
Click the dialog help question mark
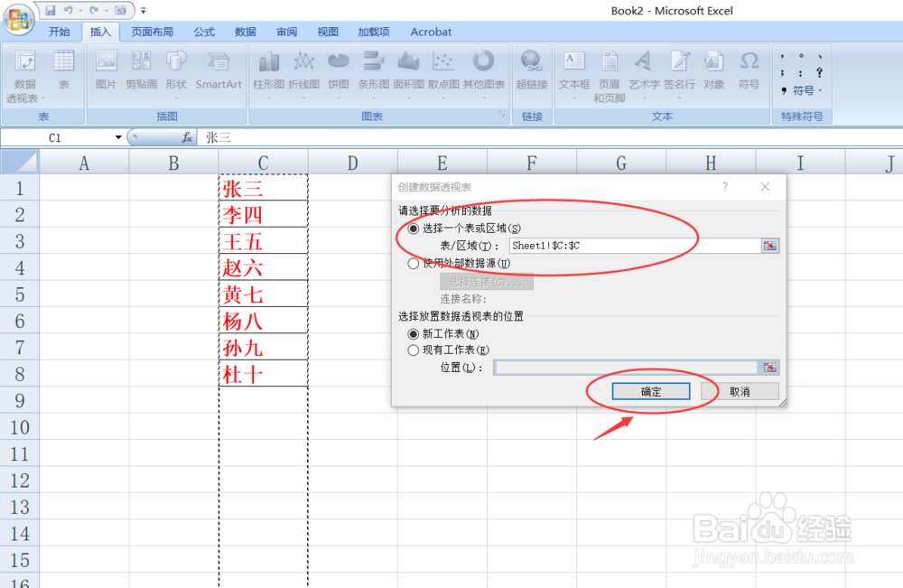(725, 187)
